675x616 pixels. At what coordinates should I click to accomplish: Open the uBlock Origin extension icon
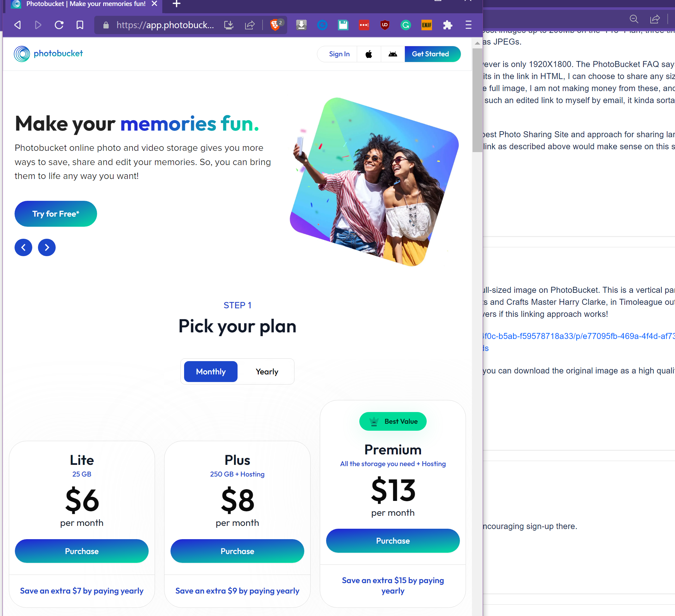pyautogui.click(x=385, y=25)
